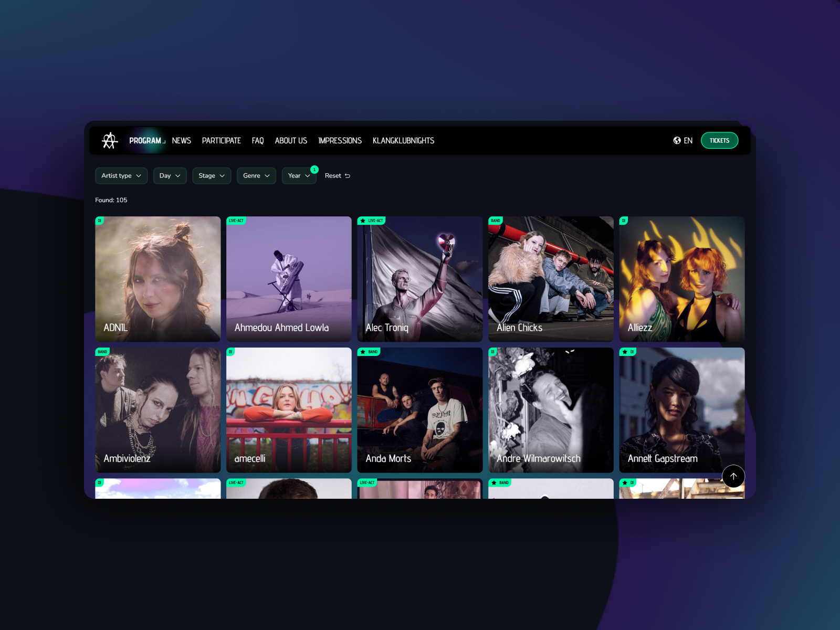The height and width of the screenshot is (630, 840).
Task: Open the Alec Troniq artist card
Action: (x=420, y=279)
